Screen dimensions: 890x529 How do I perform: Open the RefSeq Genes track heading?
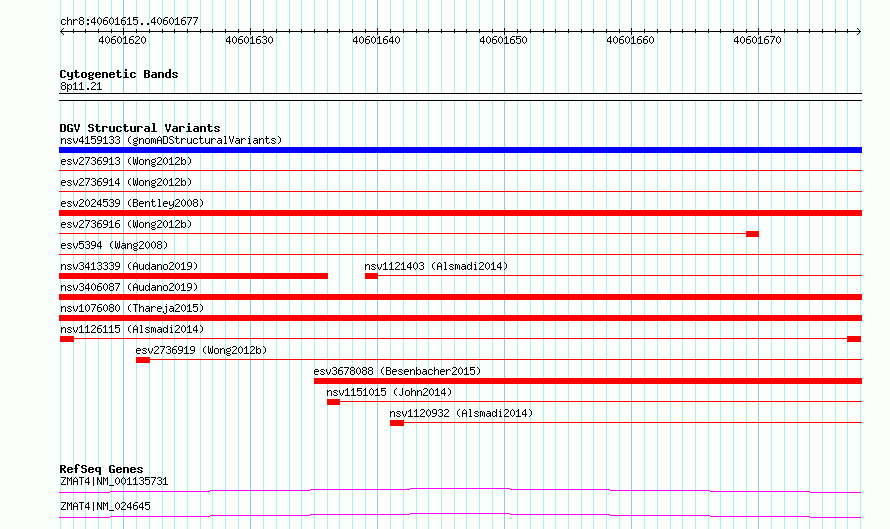click(101, 469)
